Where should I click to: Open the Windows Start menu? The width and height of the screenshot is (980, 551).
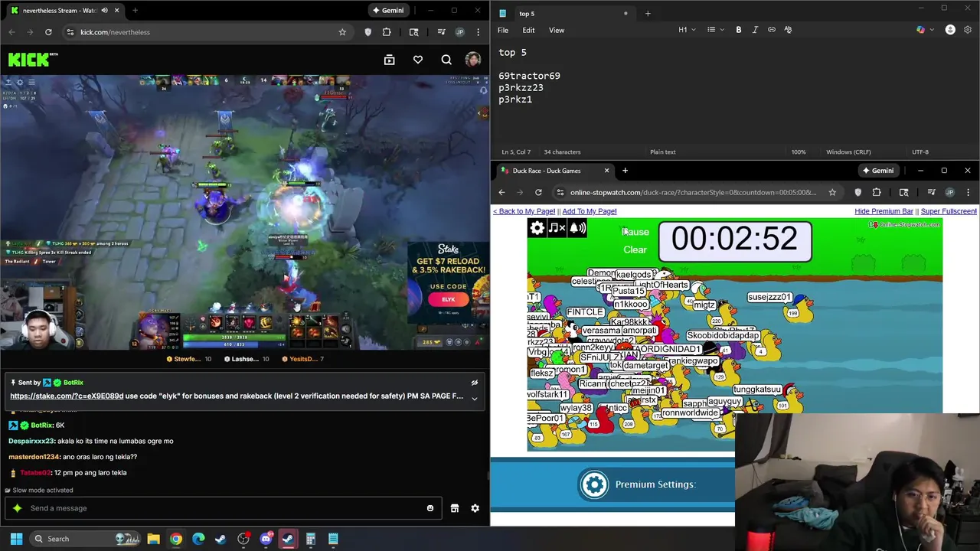coord(16,539)
